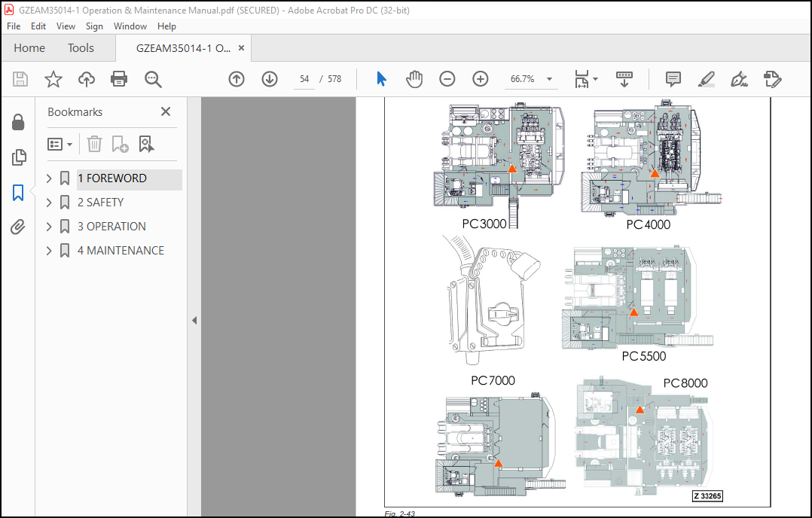Select the 3 OPERATION bookmark
The height and width of the screenshot is (518, 812).
tap(111, 227)
